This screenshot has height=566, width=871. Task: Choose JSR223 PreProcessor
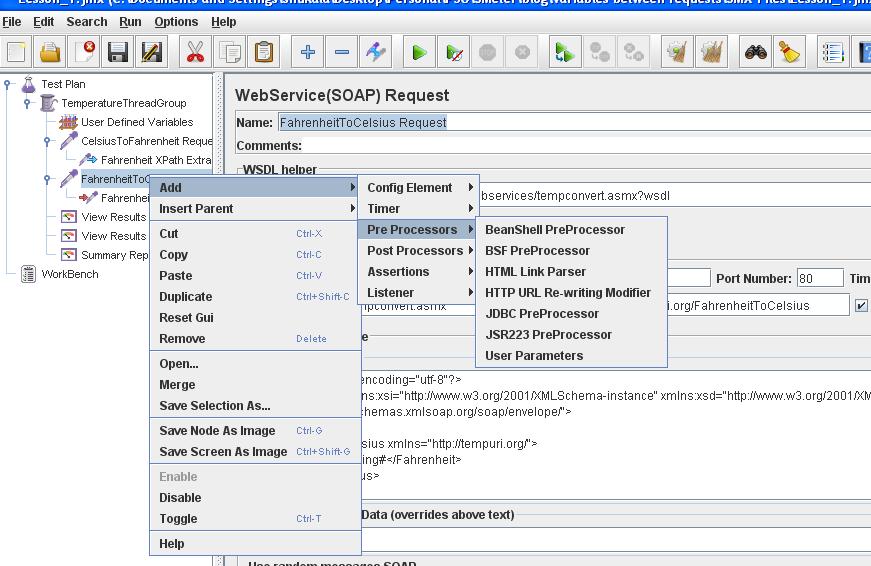click(571, 335)
